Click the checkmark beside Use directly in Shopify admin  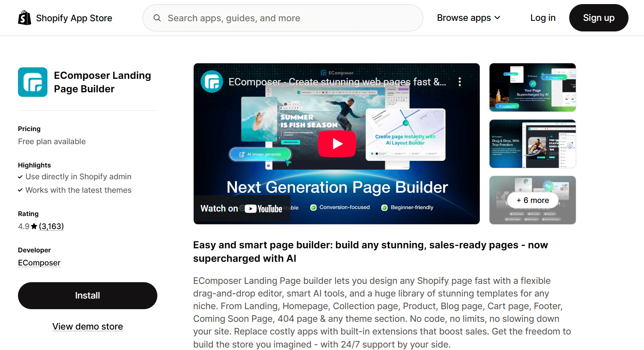click(20, 177)
